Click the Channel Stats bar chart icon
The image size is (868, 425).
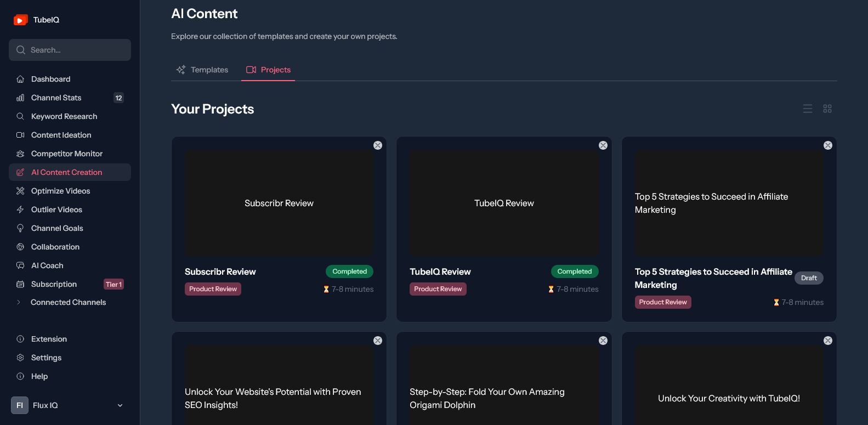click(x=20, y=98)
